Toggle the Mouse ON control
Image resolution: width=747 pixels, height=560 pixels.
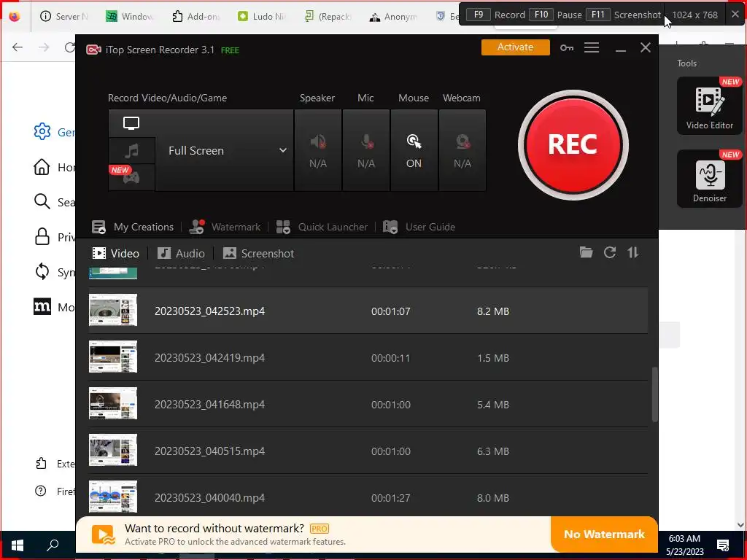[414, 150]
